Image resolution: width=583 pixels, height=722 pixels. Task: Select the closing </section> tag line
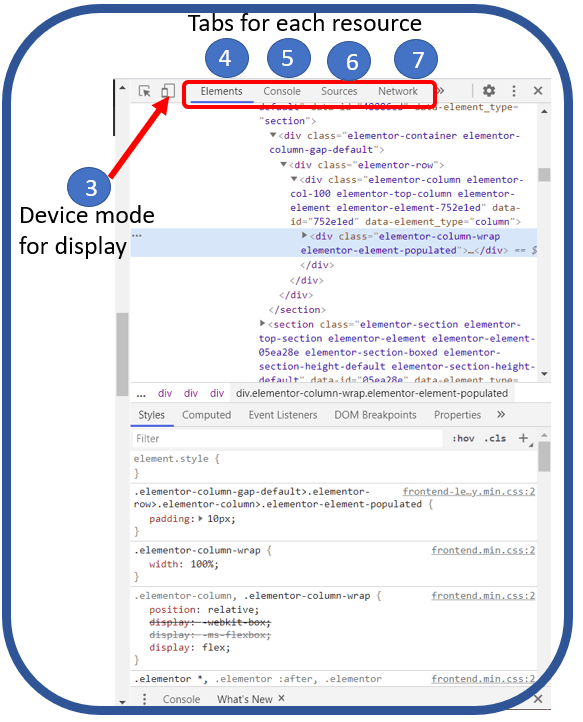point(297,309)
